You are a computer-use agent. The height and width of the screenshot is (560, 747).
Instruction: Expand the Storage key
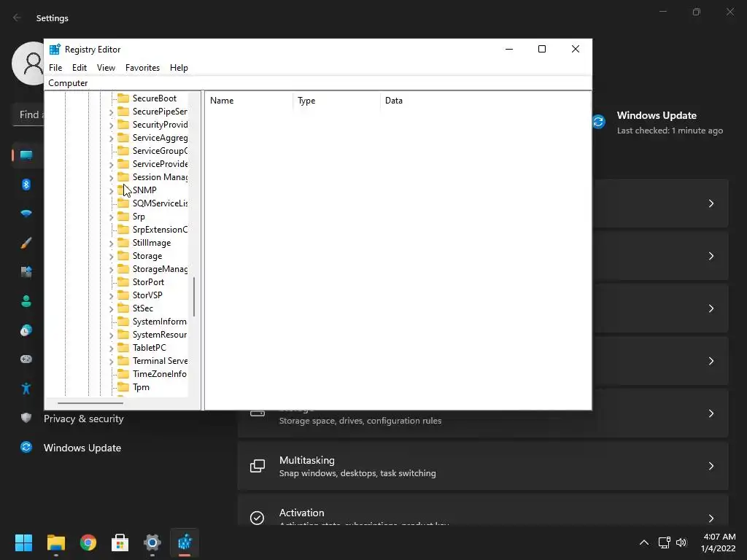click(111, 256)
